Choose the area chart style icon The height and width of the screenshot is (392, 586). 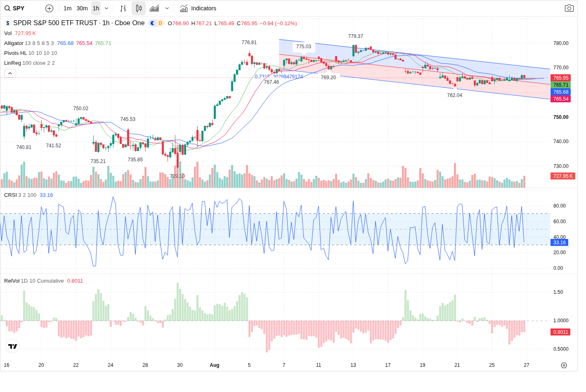(x=154, y=8)
